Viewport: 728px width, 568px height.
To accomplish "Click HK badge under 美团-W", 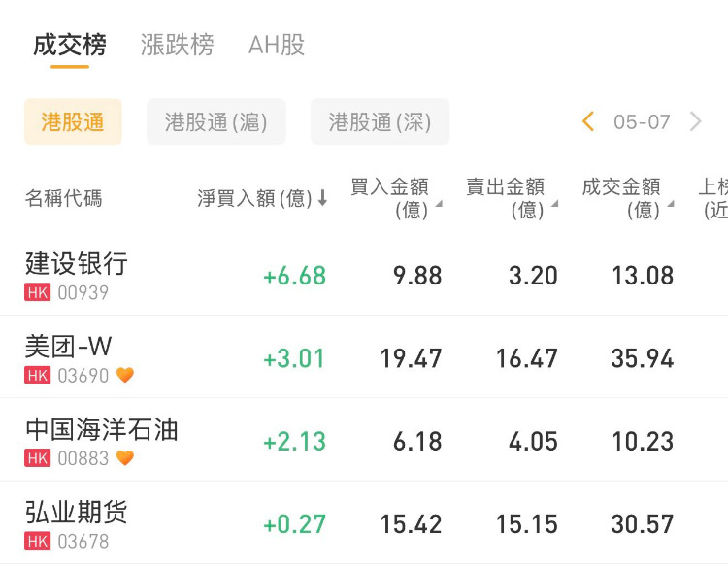I will coord(38,376).
